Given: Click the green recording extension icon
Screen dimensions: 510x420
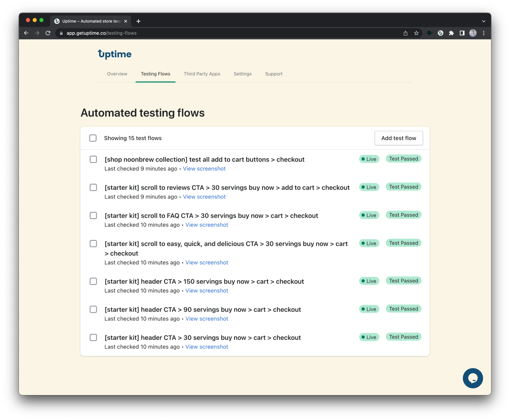Looking at the screenshot, I should (x=429, y=33).
